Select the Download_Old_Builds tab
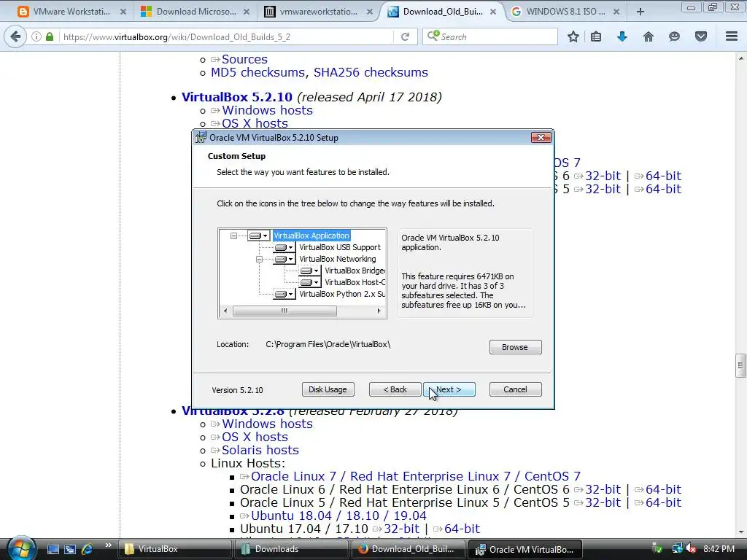The image size is (747, 560). [441, 12]
